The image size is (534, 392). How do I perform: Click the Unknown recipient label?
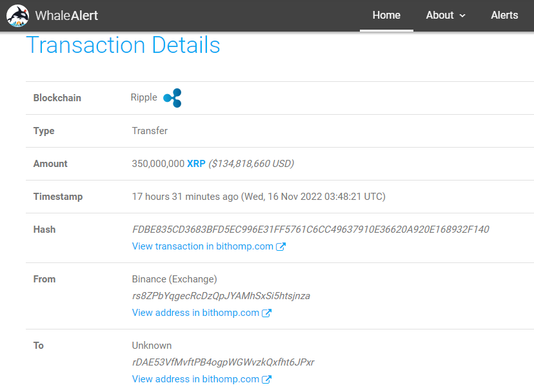152,346
